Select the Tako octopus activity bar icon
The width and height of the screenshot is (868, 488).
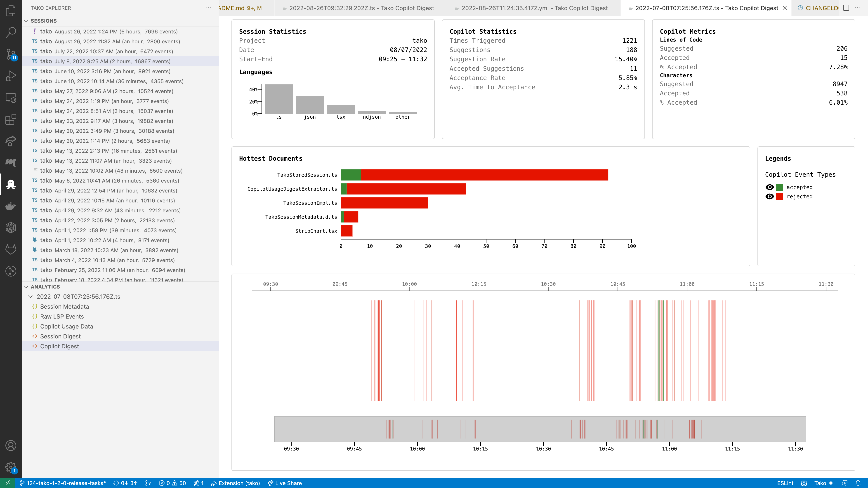coord(11,184)
